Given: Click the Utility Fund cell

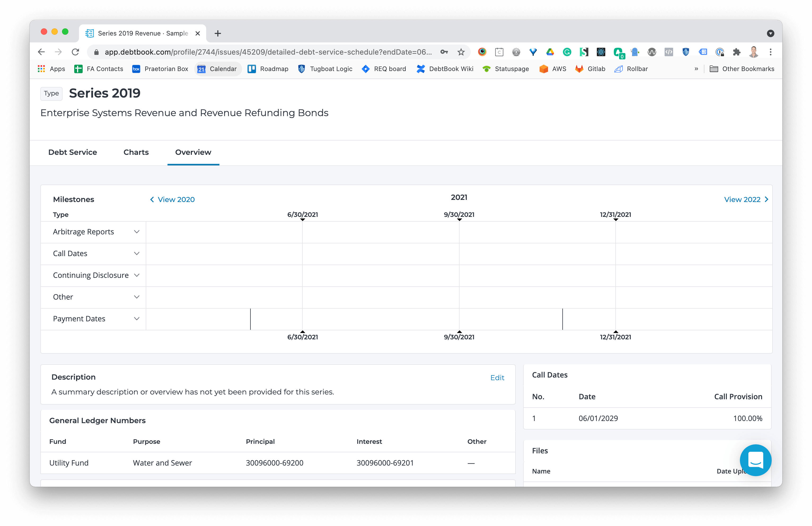Looking at the screenshot, I should [69, 463].
